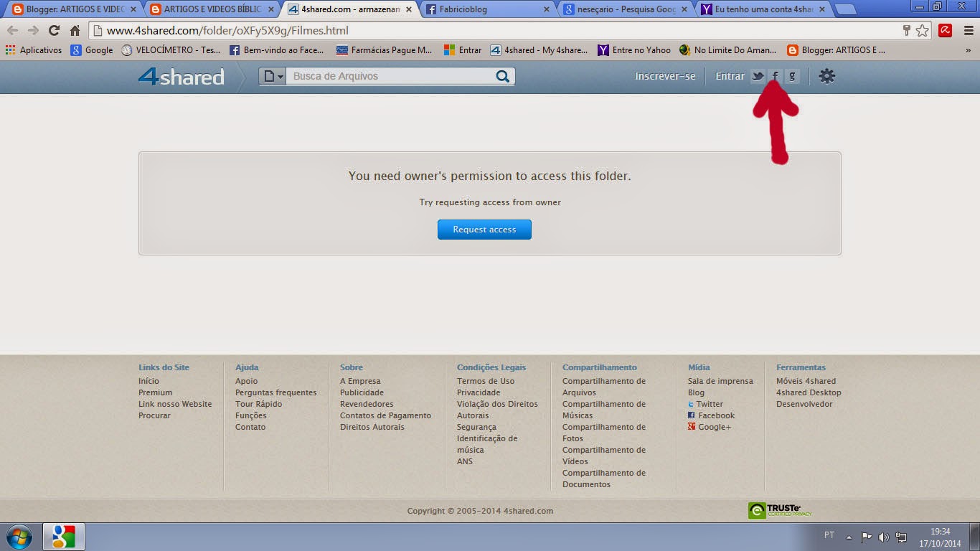Switch to the Eu tenho uma conta 4shared tab
The image size is (980, 551).
(x=763, y=9)
